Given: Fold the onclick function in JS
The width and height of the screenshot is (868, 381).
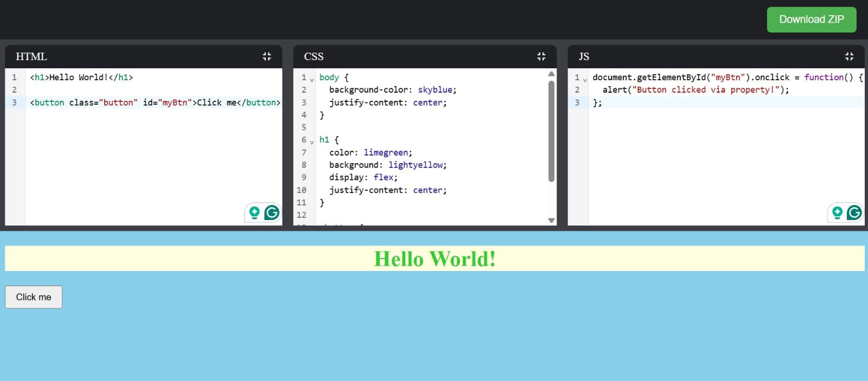Looking at the screenshot, I should pyautogui.click(x=585, y=79).
